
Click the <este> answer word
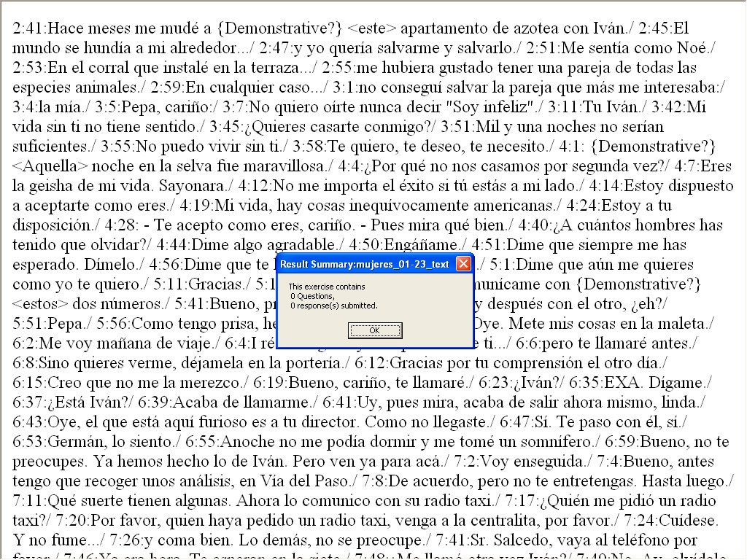click(372, 29)
